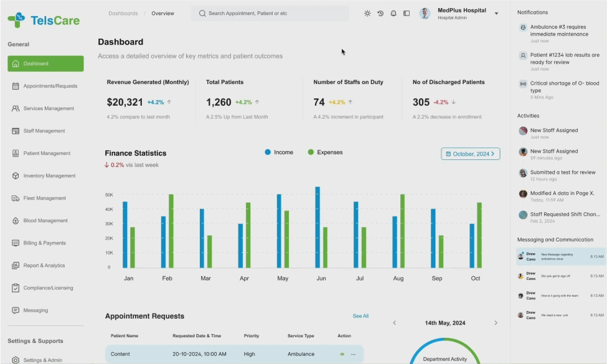
Task: Click the notification bell icon
Action: point(393,13)
